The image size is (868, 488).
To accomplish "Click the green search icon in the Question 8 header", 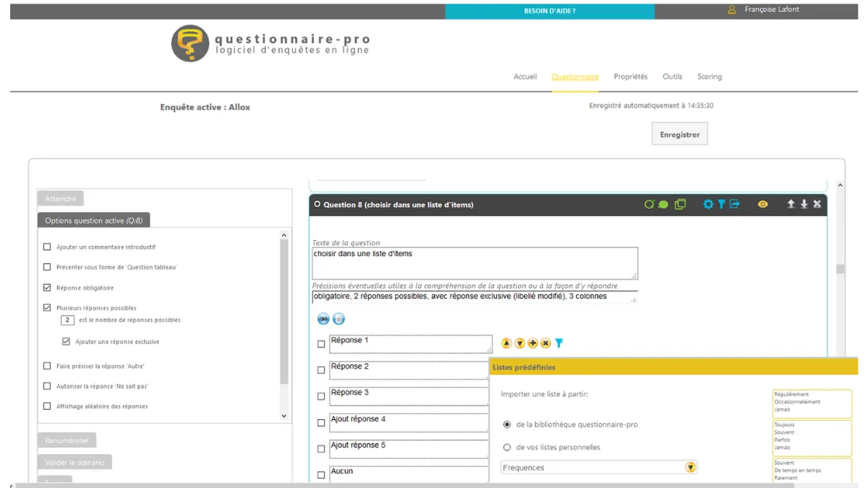I will [649, 205].
